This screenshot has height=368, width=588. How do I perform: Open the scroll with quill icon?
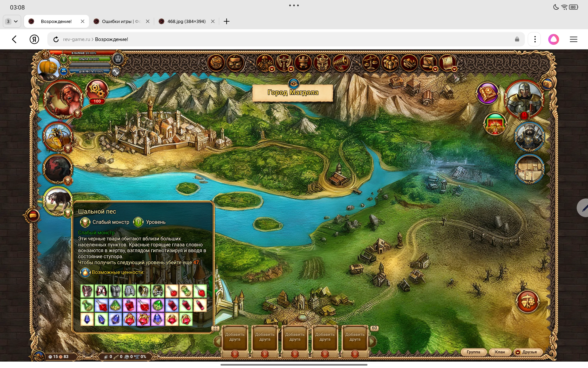point(428,63)
